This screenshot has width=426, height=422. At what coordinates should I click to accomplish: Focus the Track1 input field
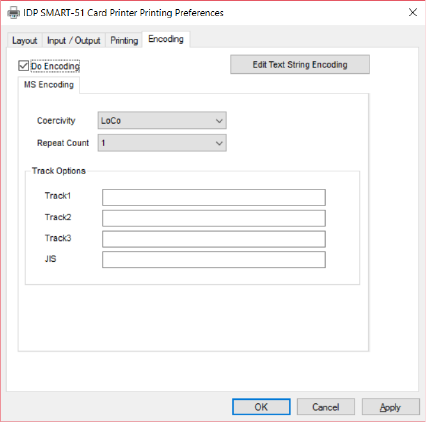coord(214,197)
